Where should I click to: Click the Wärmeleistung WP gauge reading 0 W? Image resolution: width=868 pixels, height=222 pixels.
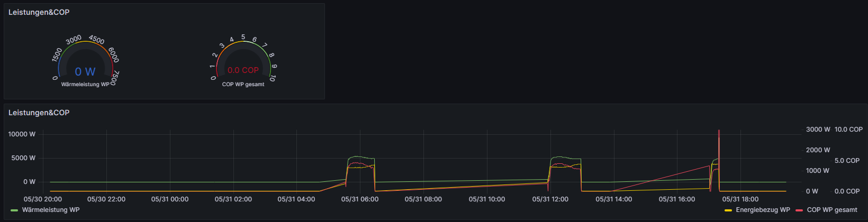[x=85, y=62]
